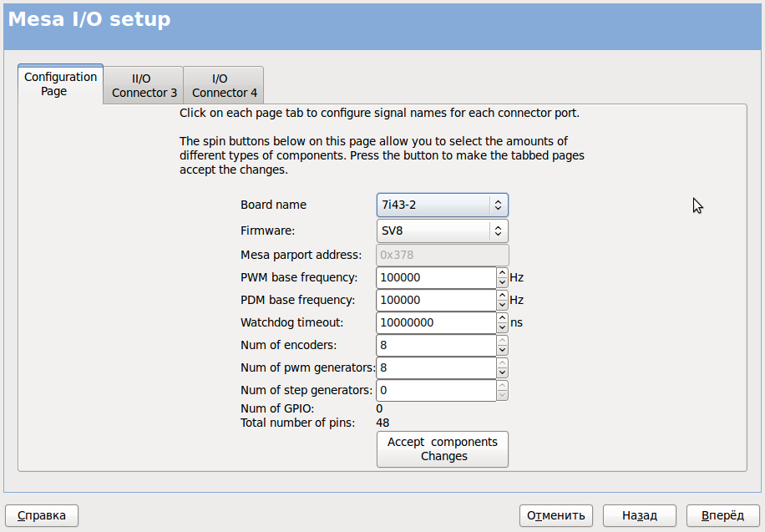Click the Отменить cancel button
Image resolution: width=765 pixels, height=532 pixels.
(556, 515)
